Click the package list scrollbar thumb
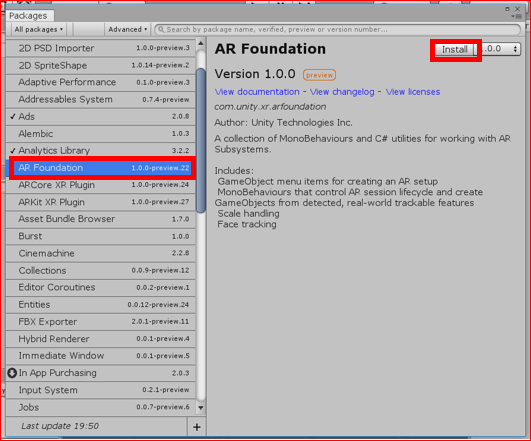 (201, 140)
